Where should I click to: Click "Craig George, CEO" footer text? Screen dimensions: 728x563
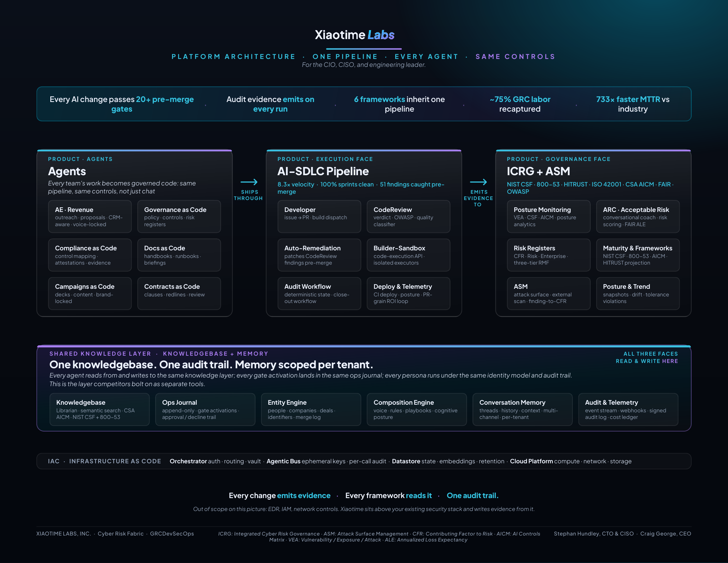point(666,534)
